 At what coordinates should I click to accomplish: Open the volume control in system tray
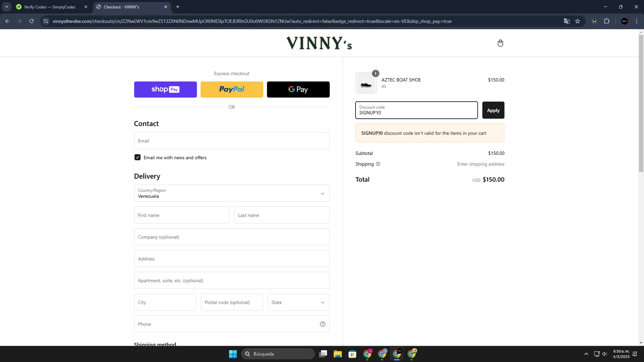(x=605, y=354)
